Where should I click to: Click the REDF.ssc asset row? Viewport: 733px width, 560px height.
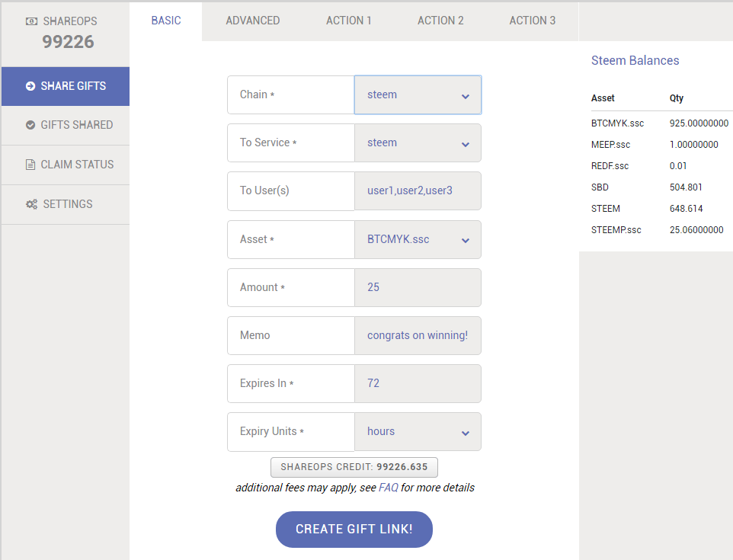[x=662, y=166]
